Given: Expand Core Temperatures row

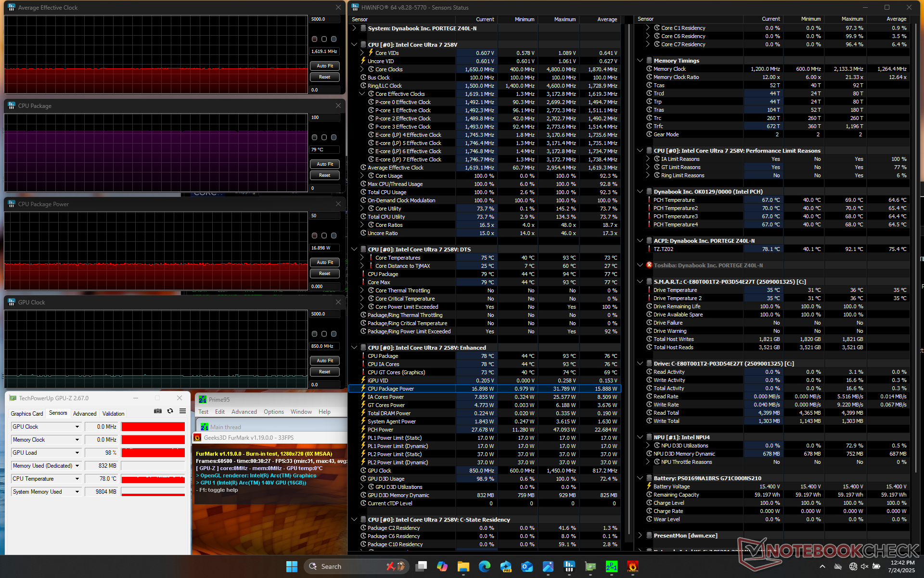Looking at the screenshot, I should [x=362, y=258].
